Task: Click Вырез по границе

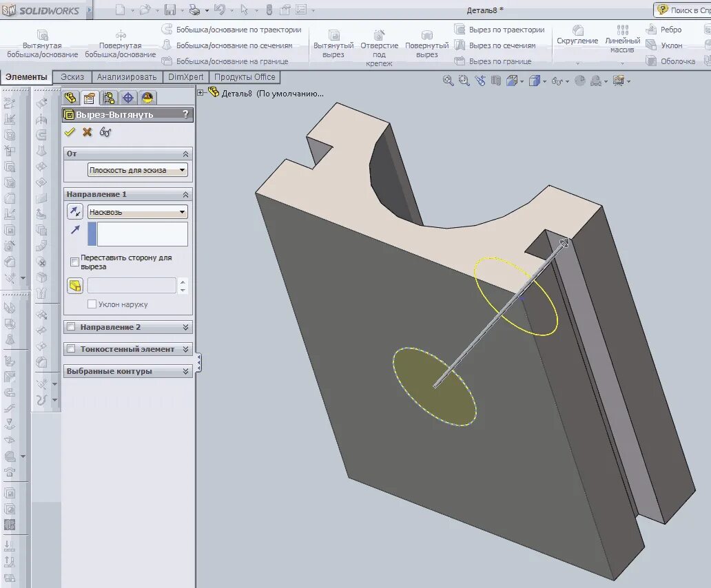Action: (493, 61)
